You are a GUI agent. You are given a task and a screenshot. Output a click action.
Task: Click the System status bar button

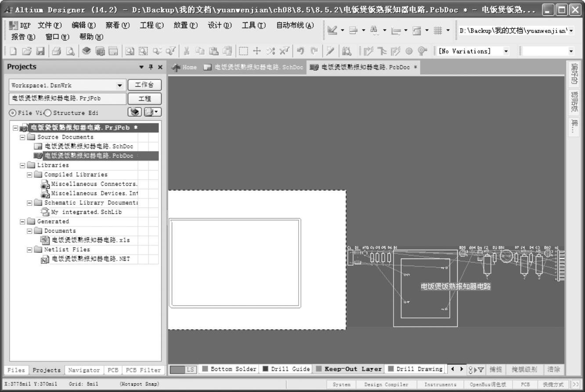click(342, 385)
